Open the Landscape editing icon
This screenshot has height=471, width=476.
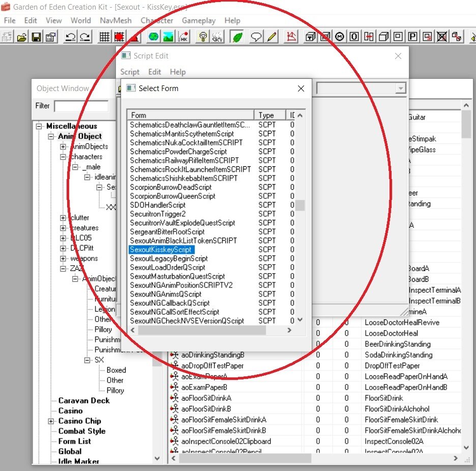168,37
